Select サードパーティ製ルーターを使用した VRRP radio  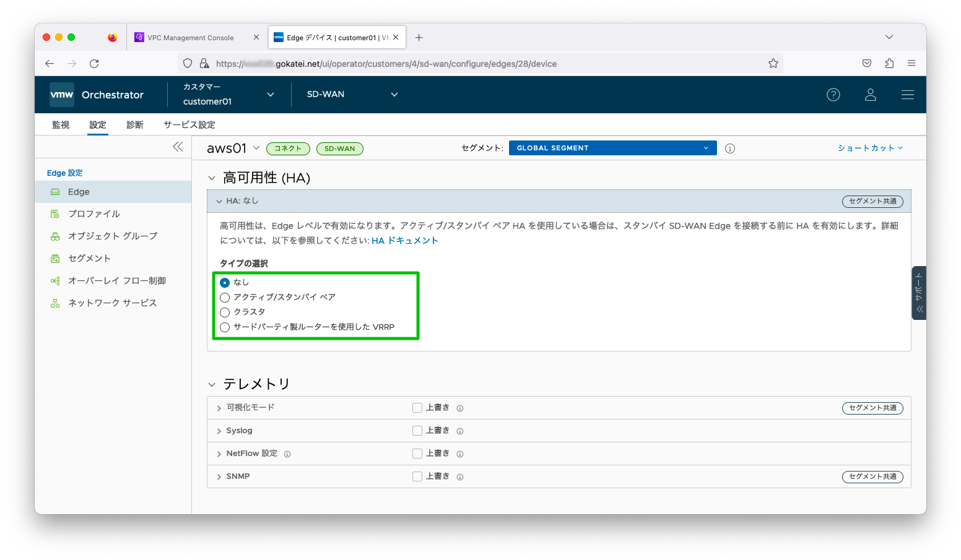tap(225, 327)
